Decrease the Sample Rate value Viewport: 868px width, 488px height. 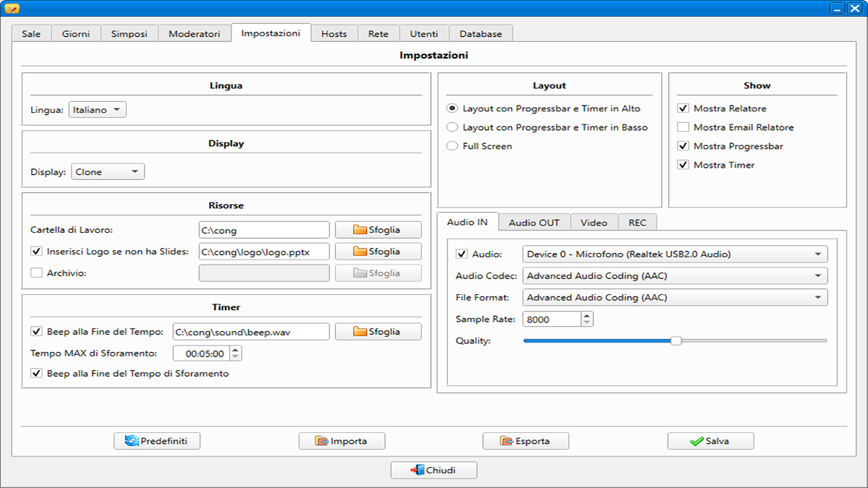[587, 323]
